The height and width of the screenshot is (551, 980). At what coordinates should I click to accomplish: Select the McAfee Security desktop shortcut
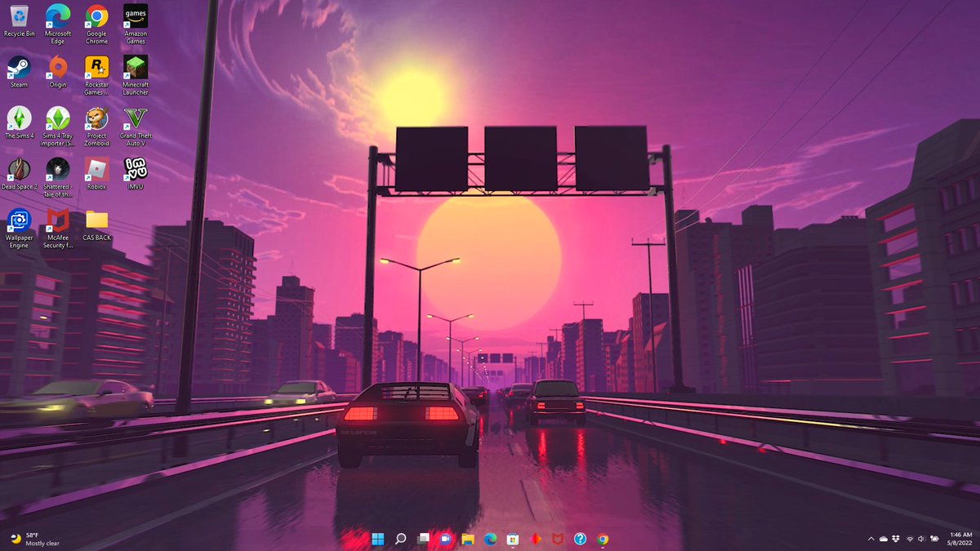pos(58,229)
